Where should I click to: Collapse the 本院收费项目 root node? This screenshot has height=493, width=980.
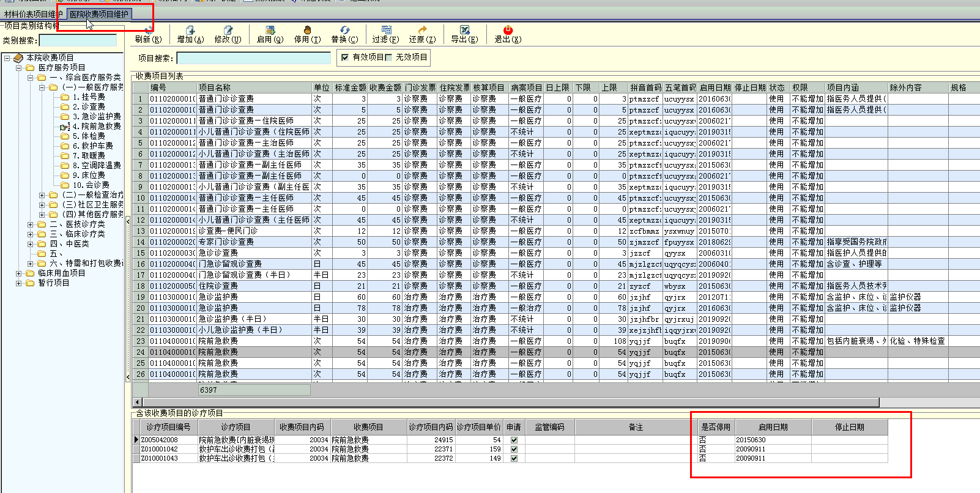pos(7,58)
